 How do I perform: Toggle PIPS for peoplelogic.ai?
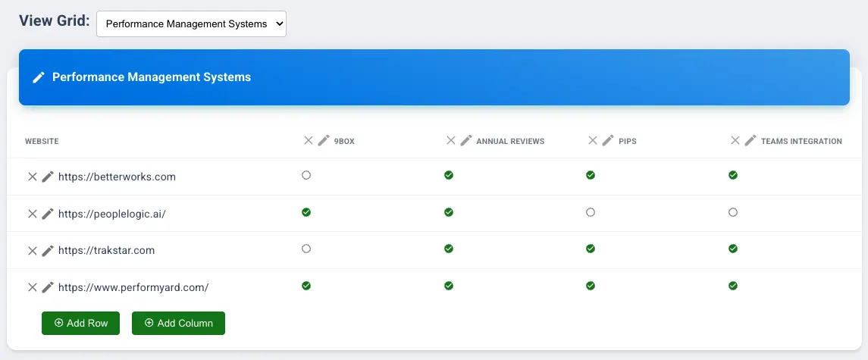(x=591, y=212)
